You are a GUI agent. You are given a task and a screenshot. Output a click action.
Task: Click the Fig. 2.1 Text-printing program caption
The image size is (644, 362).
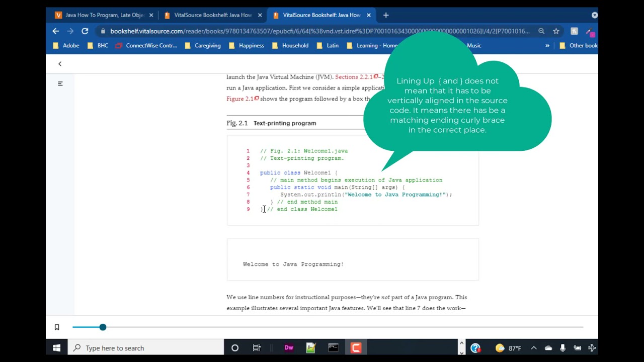click(x=271, y=123)
